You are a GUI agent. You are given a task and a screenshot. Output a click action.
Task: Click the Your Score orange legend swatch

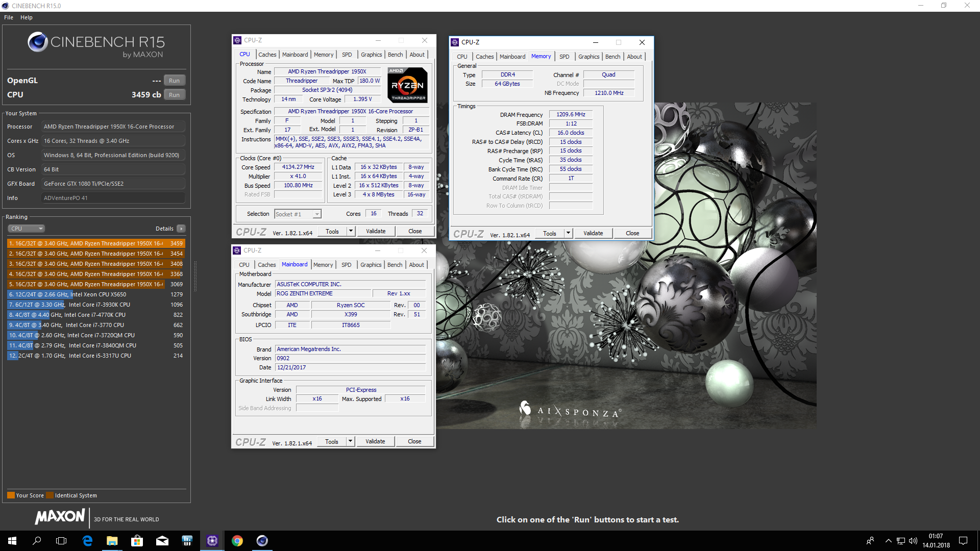coord(11,495)
